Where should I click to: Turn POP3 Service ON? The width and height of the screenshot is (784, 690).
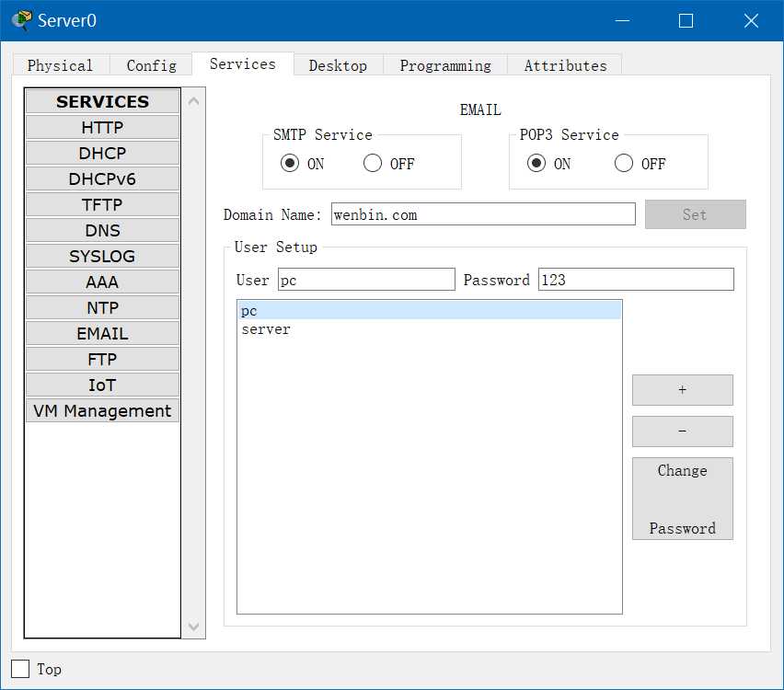click(536, 163)
